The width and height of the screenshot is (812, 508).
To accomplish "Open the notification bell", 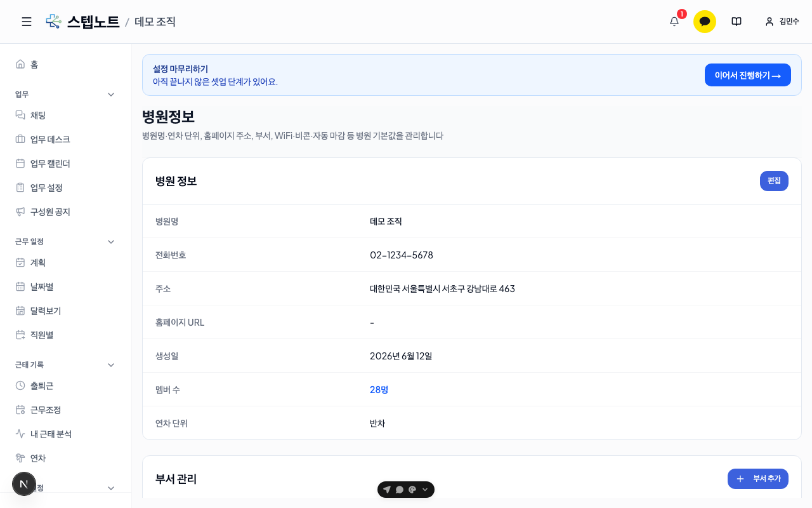I will click(x=674, y=22).
